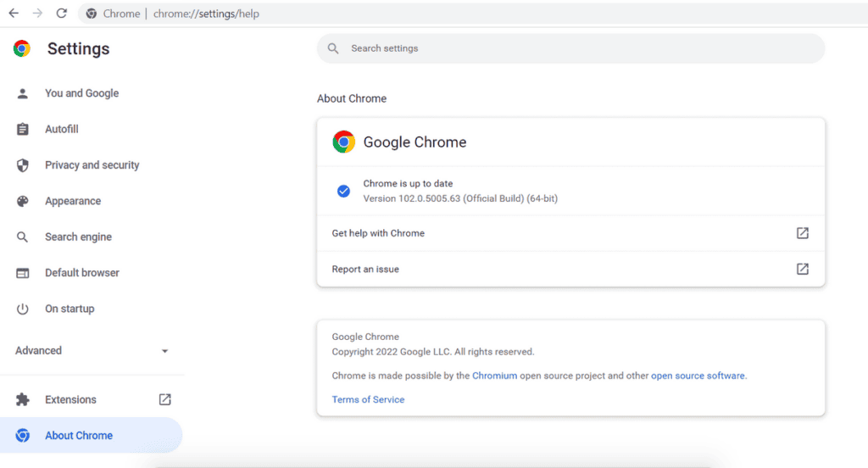
Task: Go to Privacy and security
Action: tap(92, 165)
